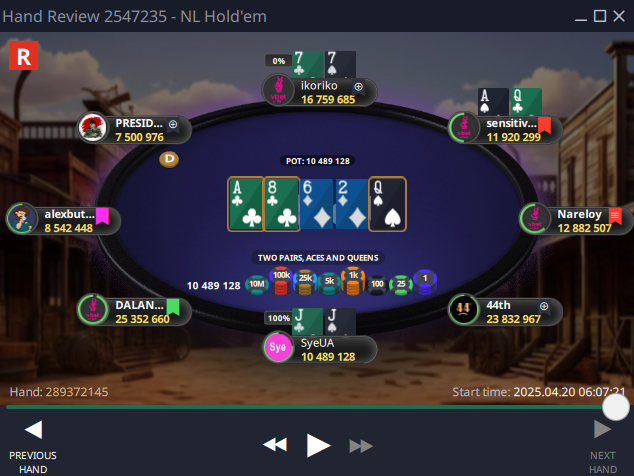Click SyeUA pink avatar
The height and width of the screenshot is (476, 634).
click(x=278, y=347)
